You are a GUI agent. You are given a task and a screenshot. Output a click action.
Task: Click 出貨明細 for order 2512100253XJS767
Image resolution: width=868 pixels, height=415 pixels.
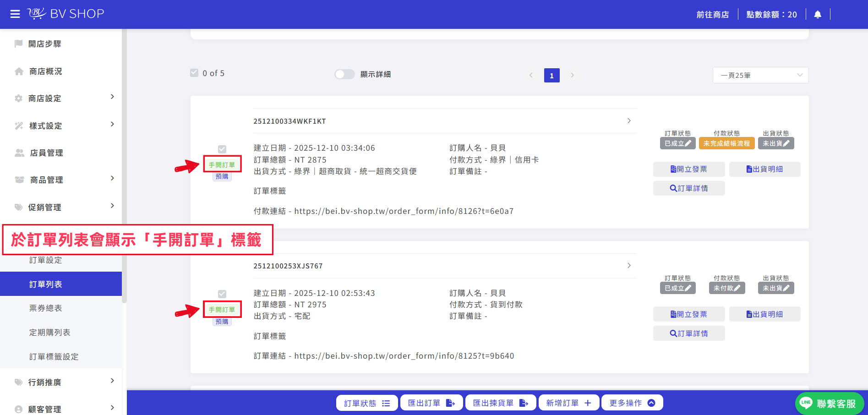764,314
